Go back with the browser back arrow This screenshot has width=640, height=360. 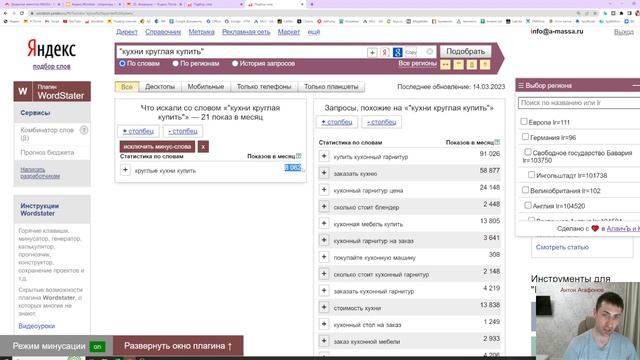(x=5, y=13)
